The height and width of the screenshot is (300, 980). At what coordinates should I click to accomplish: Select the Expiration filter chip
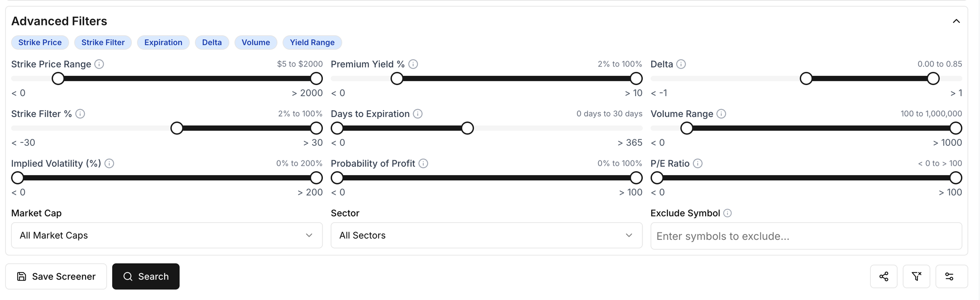pyautogui.click(x=163, y=43)
